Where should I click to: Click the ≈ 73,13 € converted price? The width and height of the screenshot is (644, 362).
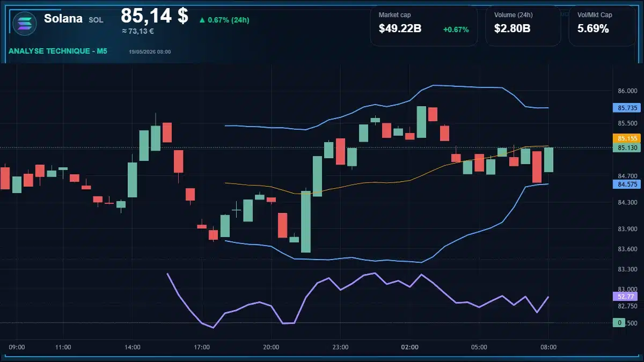[x=138, y=31]
